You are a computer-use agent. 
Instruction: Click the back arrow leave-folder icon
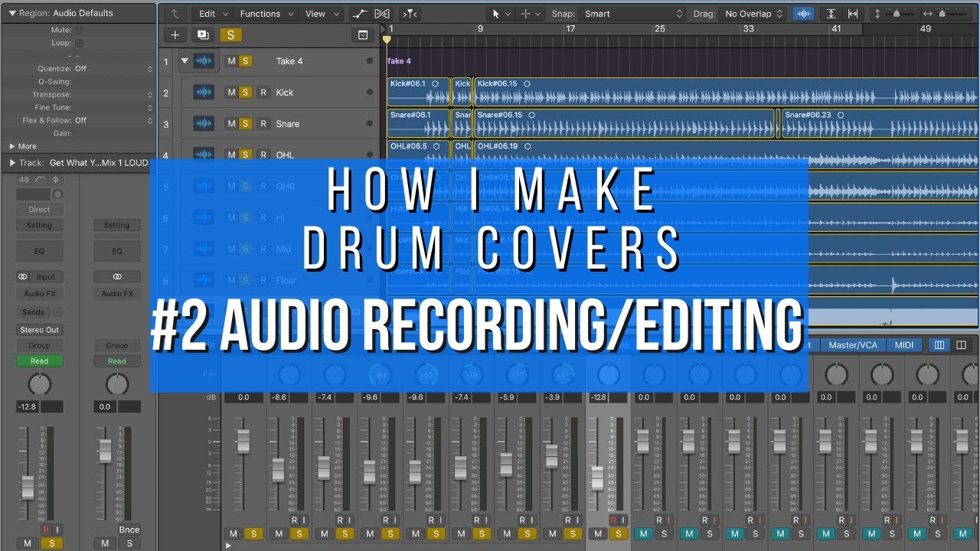(175, 13)
